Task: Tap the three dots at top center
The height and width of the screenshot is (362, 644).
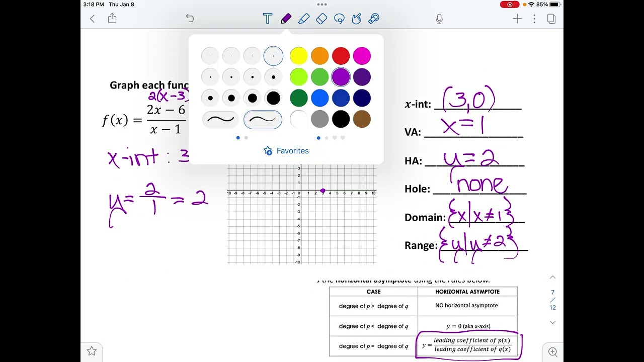Action: click(x=322, y=5)
